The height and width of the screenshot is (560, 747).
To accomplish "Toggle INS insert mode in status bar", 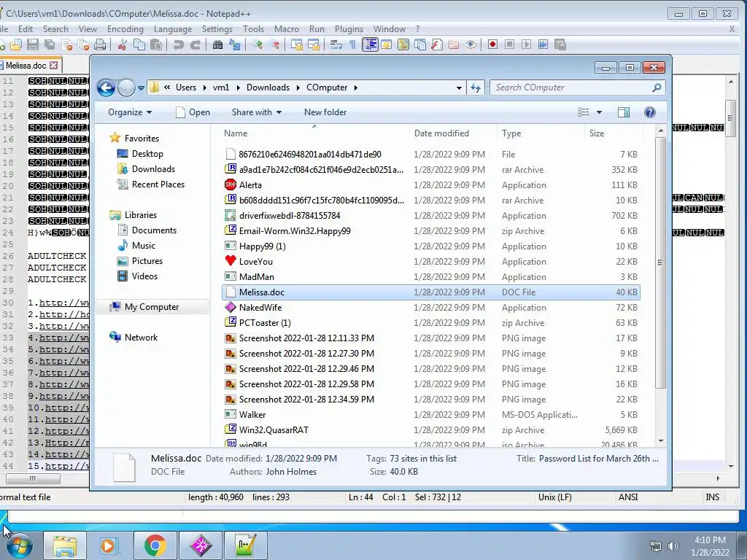I will tap(712, 497).
